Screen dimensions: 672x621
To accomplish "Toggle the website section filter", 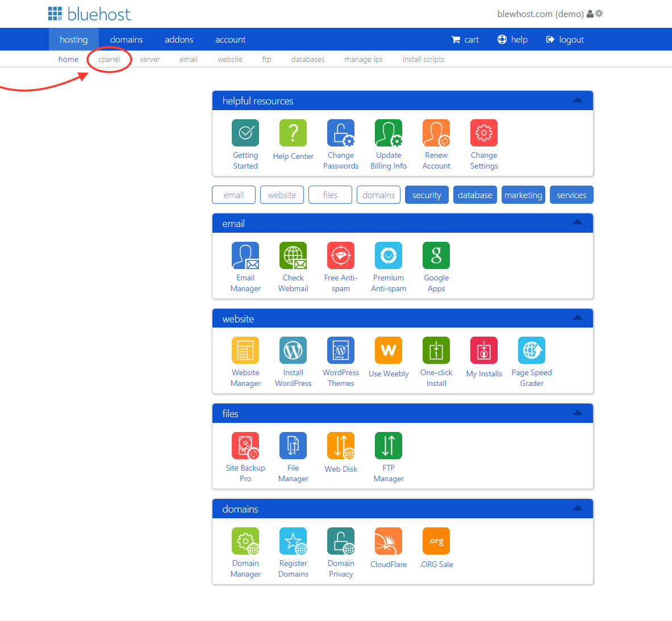I will 282,195.
